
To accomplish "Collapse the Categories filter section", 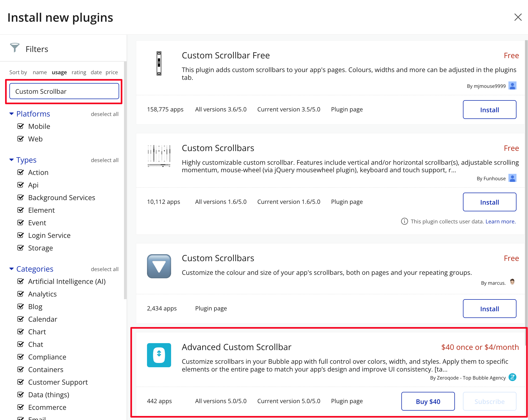I will click(12, 269).
